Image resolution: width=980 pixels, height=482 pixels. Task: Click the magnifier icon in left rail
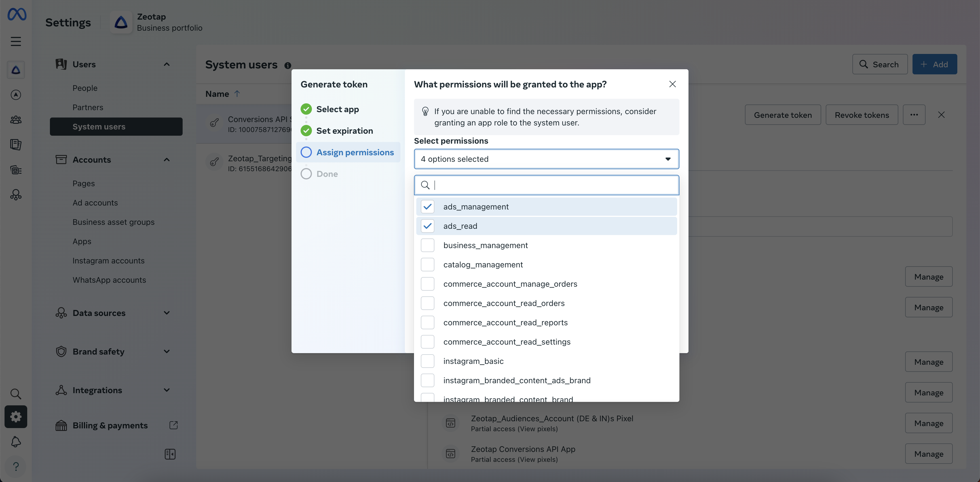16,393
